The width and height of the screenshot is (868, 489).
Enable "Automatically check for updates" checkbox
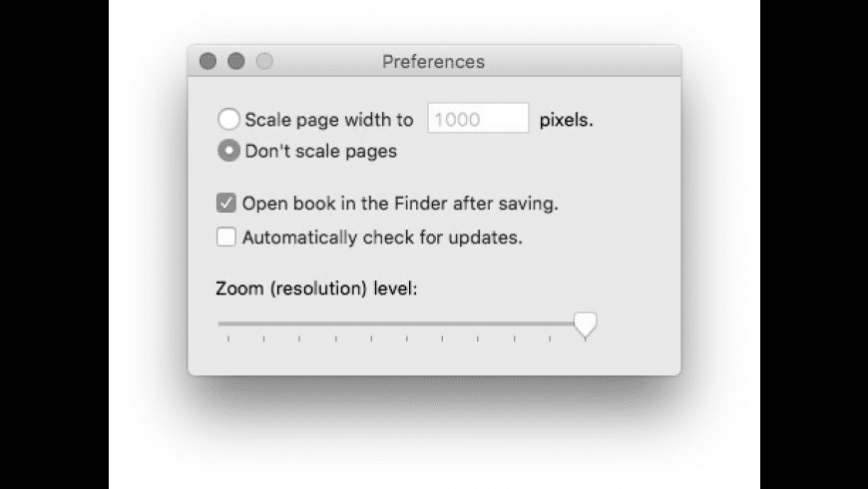(x=226, y=238)
